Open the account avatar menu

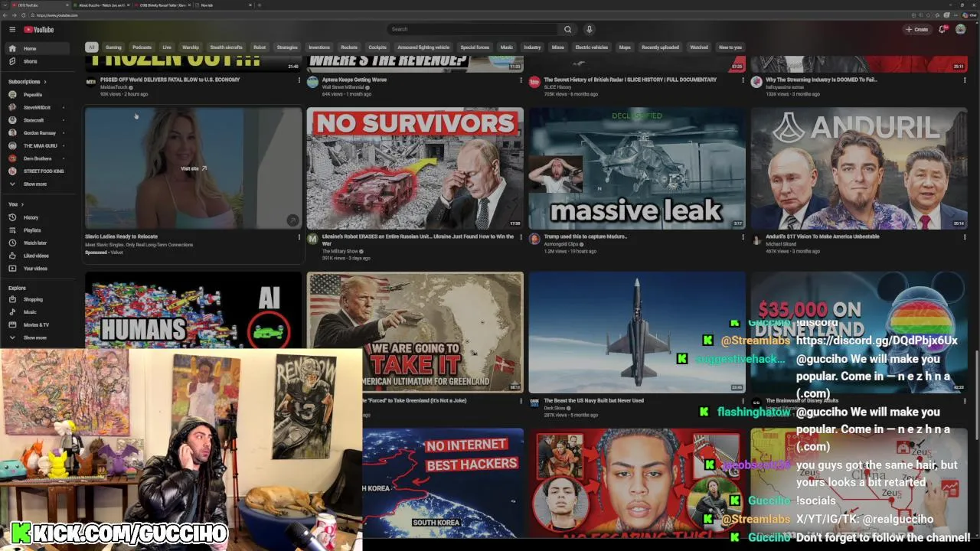point(960,29)
